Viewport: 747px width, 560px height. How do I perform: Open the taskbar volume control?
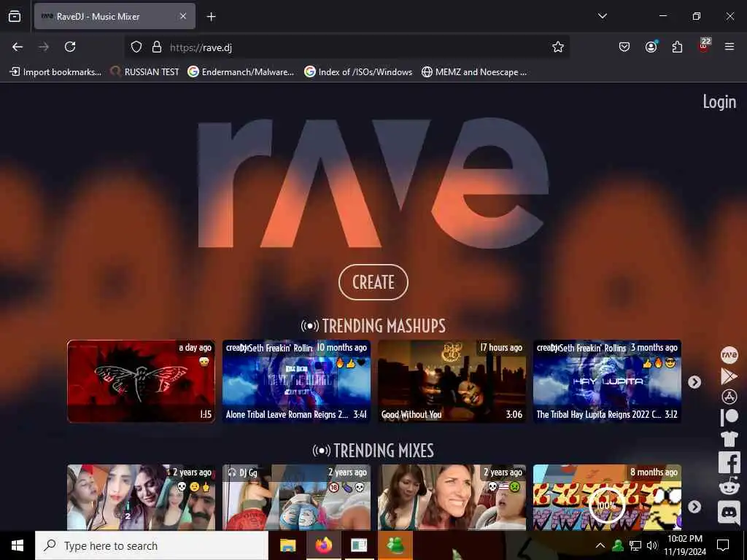pyautogui.click(x=651, y=545)
